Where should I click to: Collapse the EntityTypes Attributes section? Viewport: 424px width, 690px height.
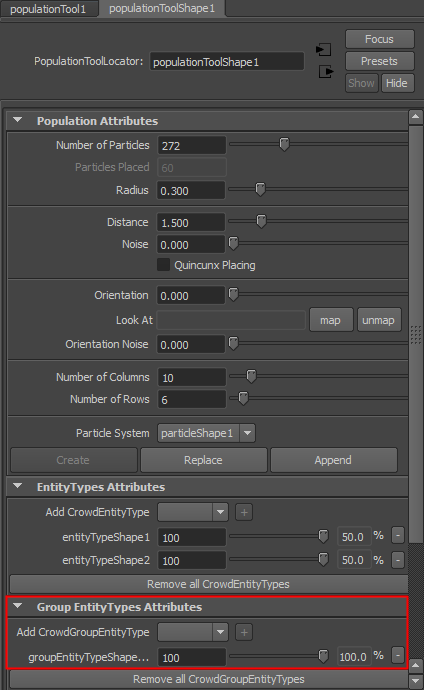tap(18, 486)
